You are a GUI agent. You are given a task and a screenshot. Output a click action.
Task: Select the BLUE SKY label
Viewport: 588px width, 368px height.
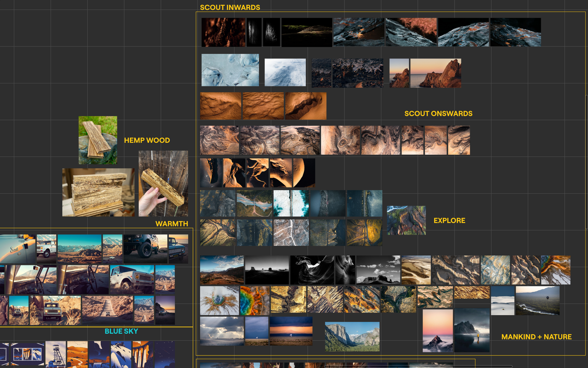(121, 331)
